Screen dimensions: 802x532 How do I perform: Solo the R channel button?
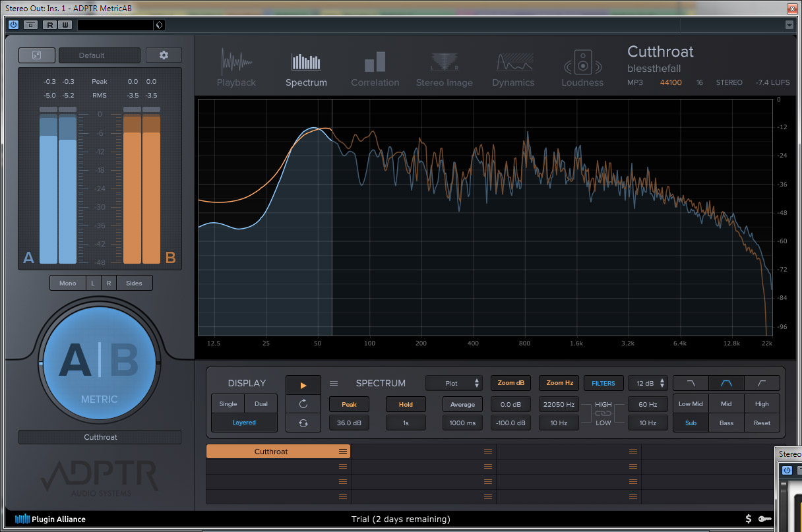[108, 283]
